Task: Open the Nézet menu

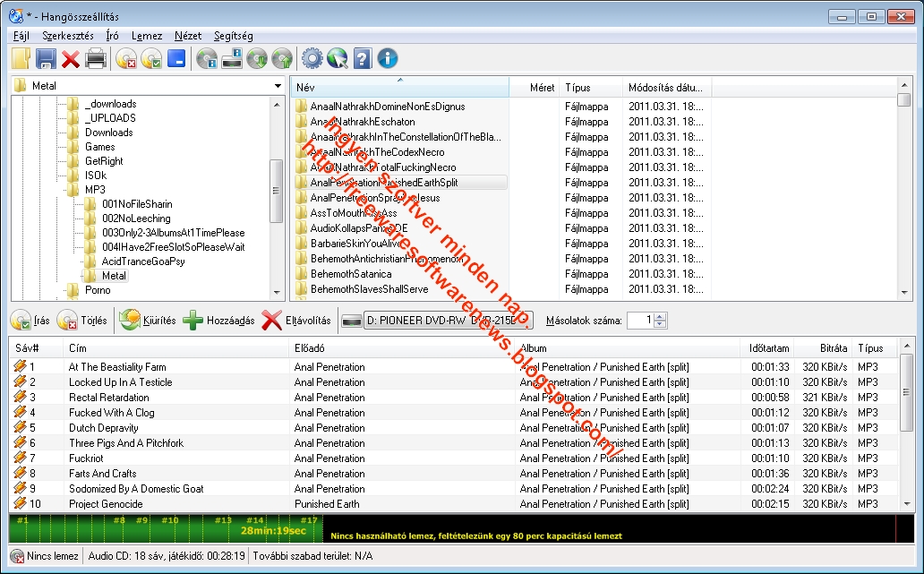Action: click(x=188, y=36)
